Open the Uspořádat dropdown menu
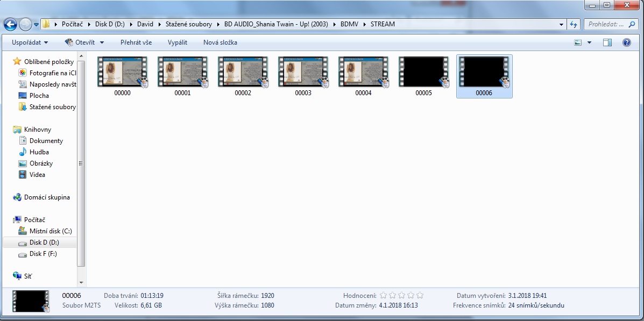This screenshot has height=321, width=644. coord(30,42)
